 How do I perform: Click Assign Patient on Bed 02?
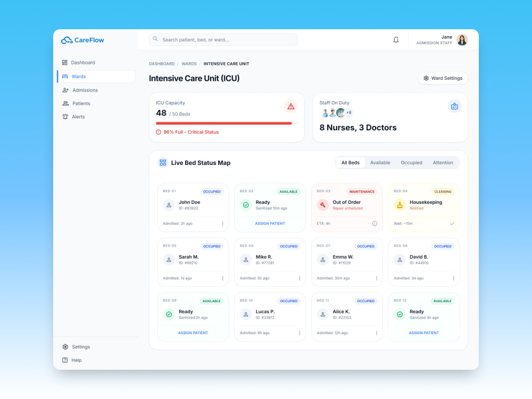[270, 223]
